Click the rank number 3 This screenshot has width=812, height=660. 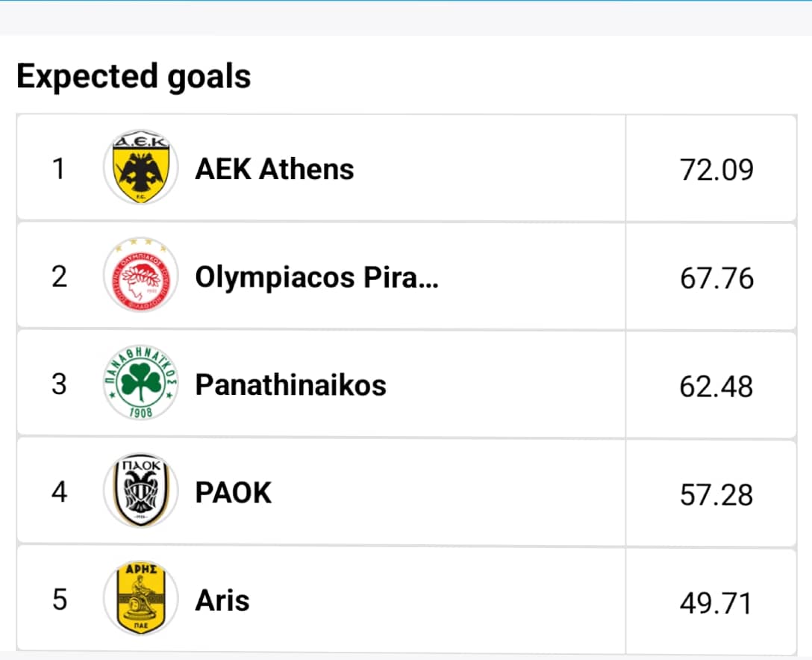[59, 385]
